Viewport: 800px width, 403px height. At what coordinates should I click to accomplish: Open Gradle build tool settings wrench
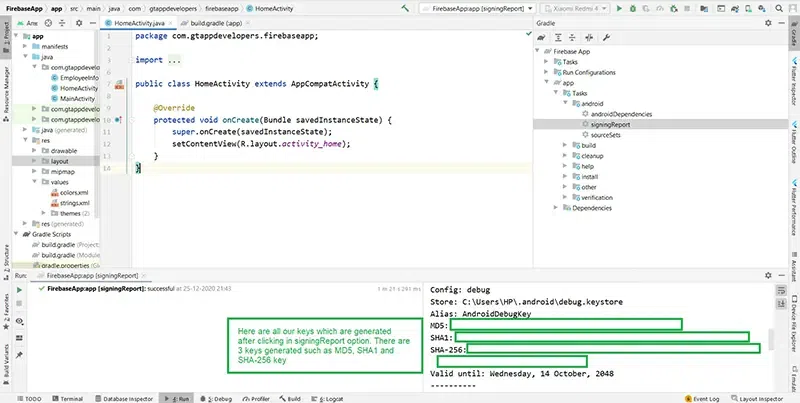point(606,37)
